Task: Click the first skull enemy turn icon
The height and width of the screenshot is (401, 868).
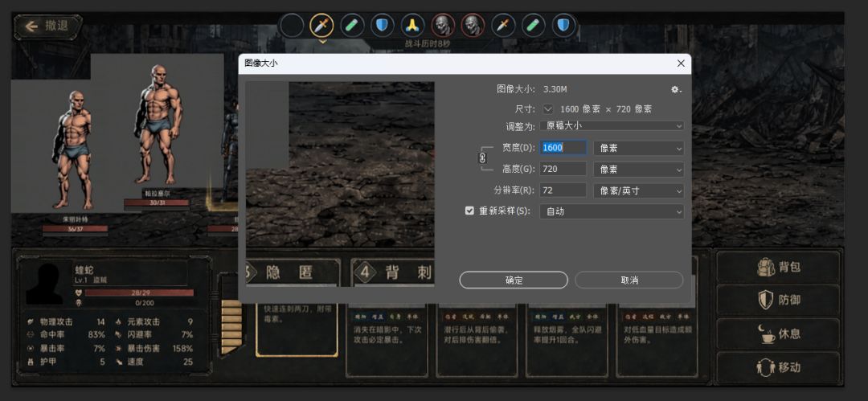Action: [x=443, y=26]
